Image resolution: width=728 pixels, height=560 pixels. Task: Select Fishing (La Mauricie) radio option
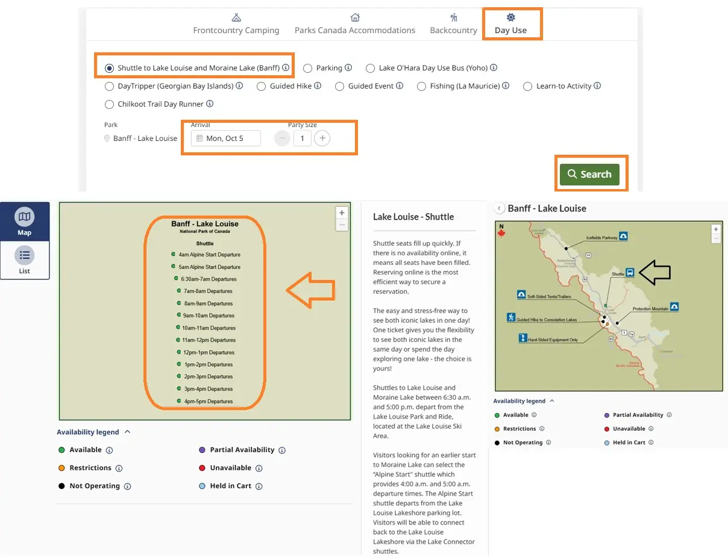coord(421,86)
